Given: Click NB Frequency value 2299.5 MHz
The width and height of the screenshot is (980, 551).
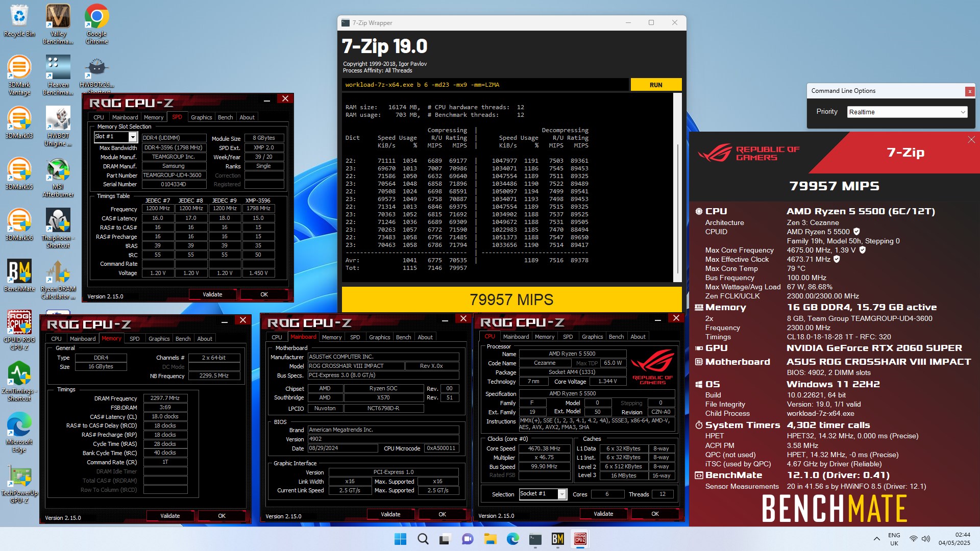Looking at the screenshot, I should (x=214, y=375).
